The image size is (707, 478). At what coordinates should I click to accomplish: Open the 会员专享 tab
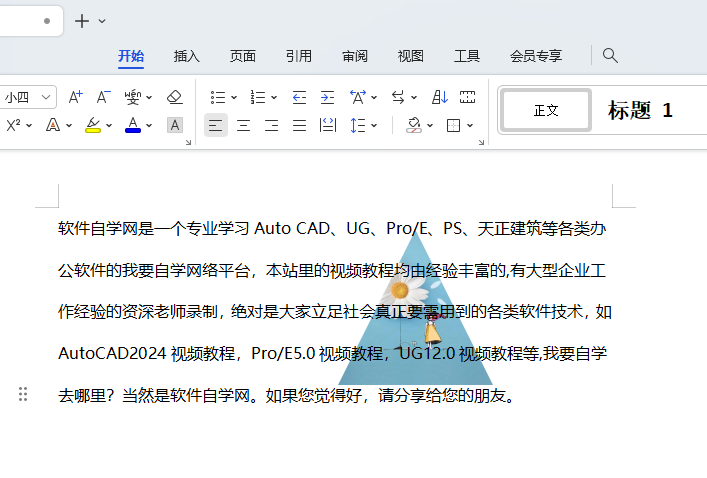pos(536,56)
